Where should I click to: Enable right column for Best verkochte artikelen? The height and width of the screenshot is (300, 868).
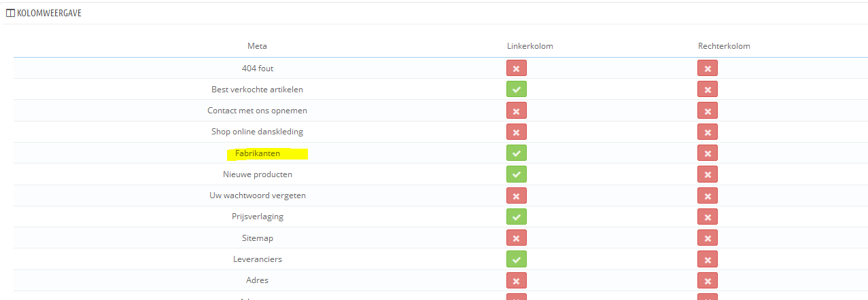pos(708,89)
